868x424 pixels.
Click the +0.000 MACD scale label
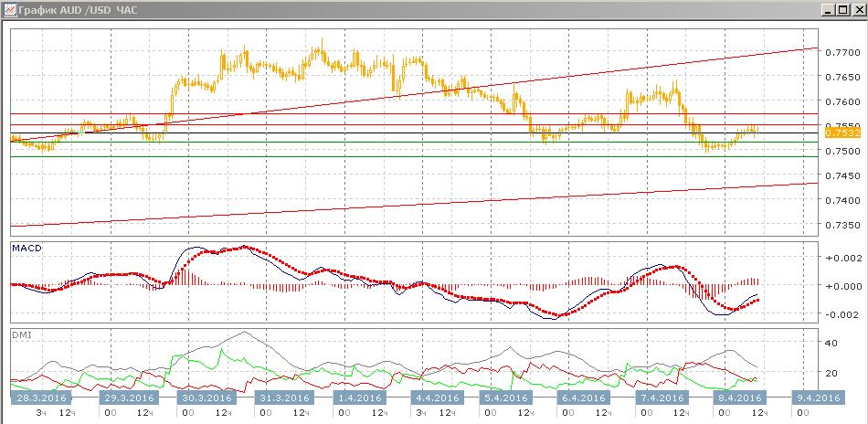tap(842, 286)
